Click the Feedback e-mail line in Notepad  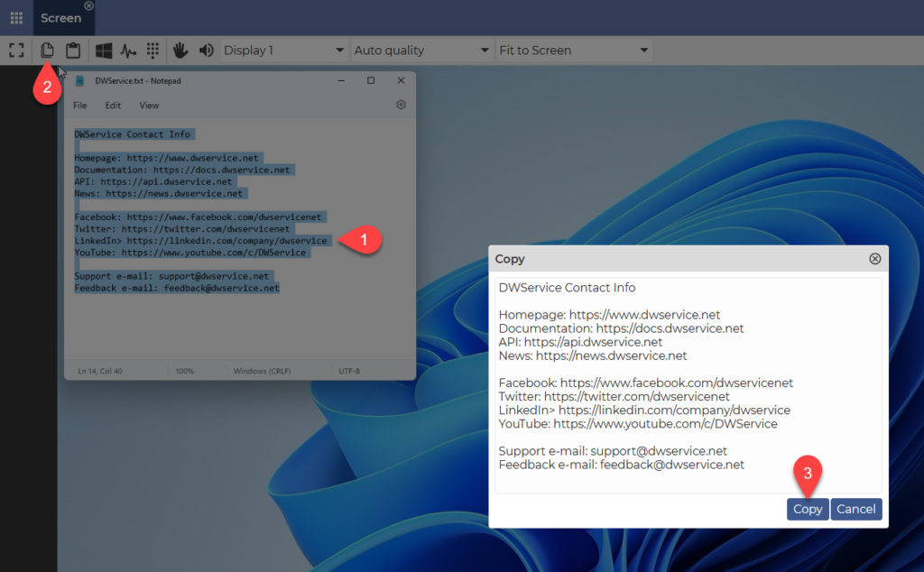click(177, 288)
